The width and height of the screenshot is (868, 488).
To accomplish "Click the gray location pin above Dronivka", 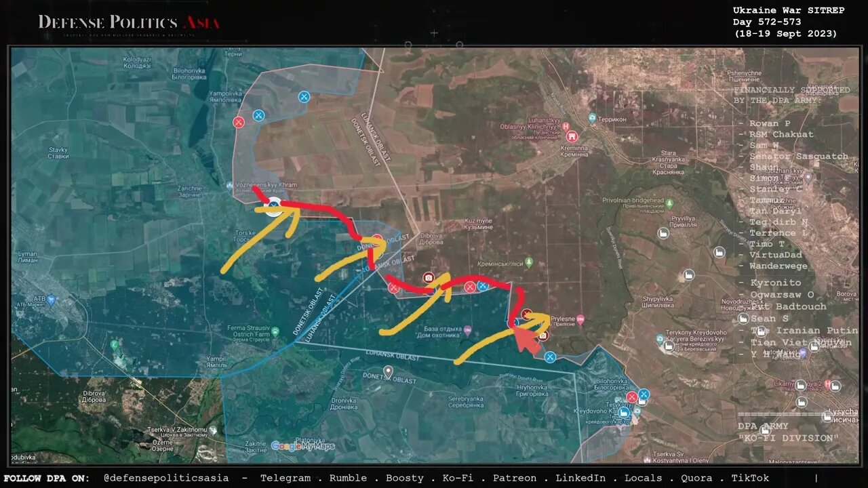I will (388, 371).
